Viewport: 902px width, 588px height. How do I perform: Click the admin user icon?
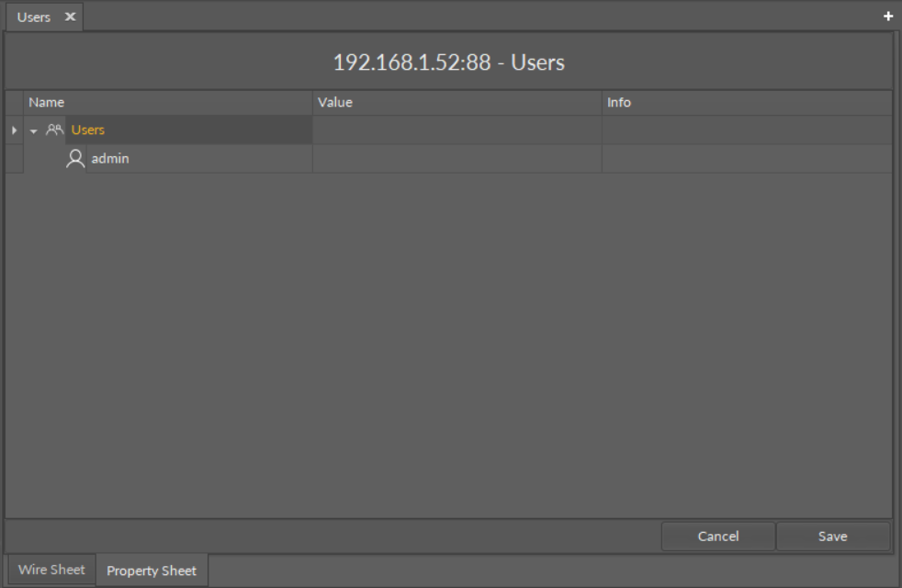pos(75,159)
